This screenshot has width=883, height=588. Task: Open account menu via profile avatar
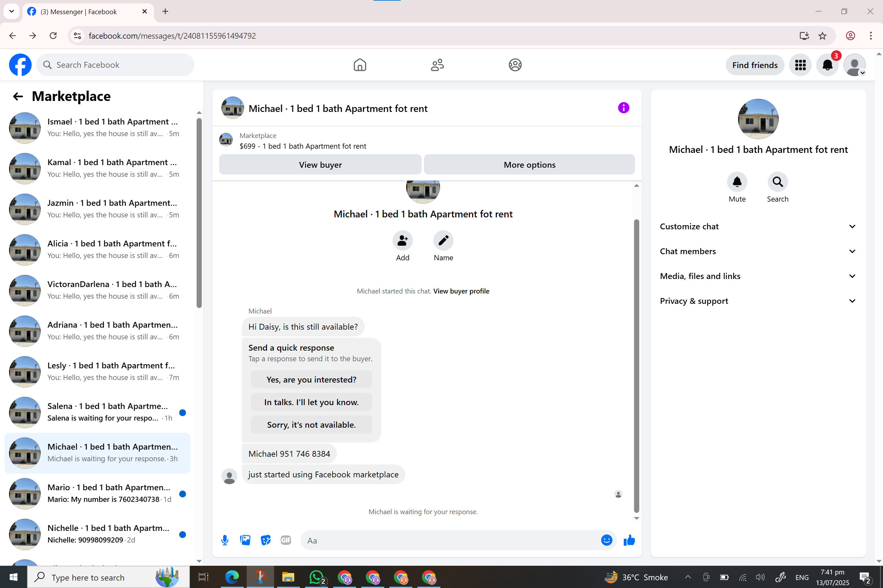[x=854, y=65]
